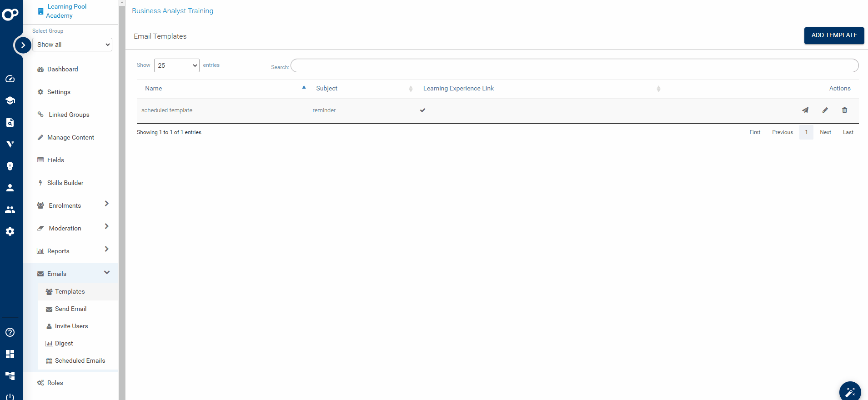The image size is (868, 400).
Task: Click the gear icon in left rail
Action: 10,231
